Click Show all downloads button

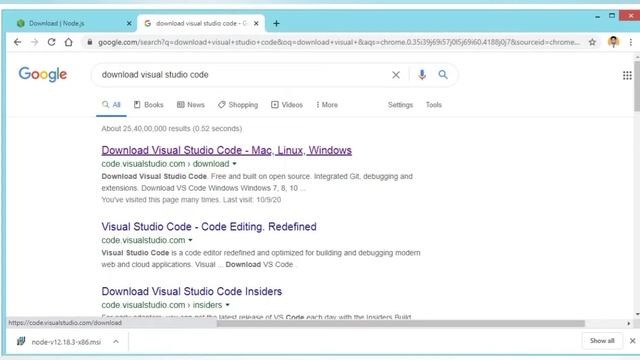(x=602, y=341)
